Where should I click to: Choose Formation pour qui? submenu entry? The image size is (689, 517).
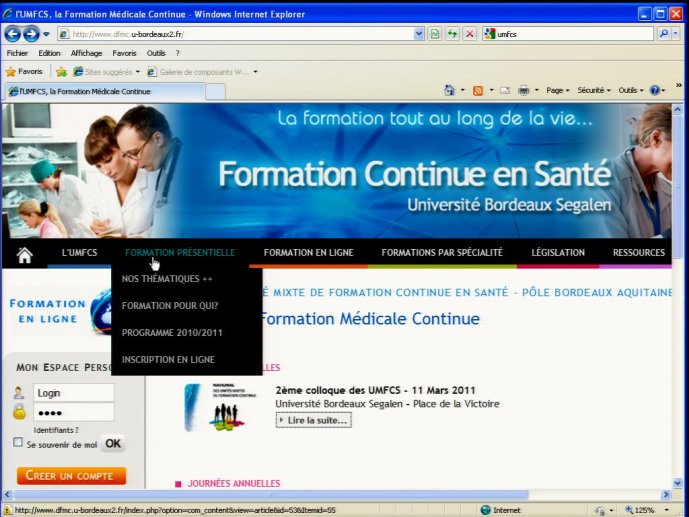pyautogui.click(x=170, y=306)
